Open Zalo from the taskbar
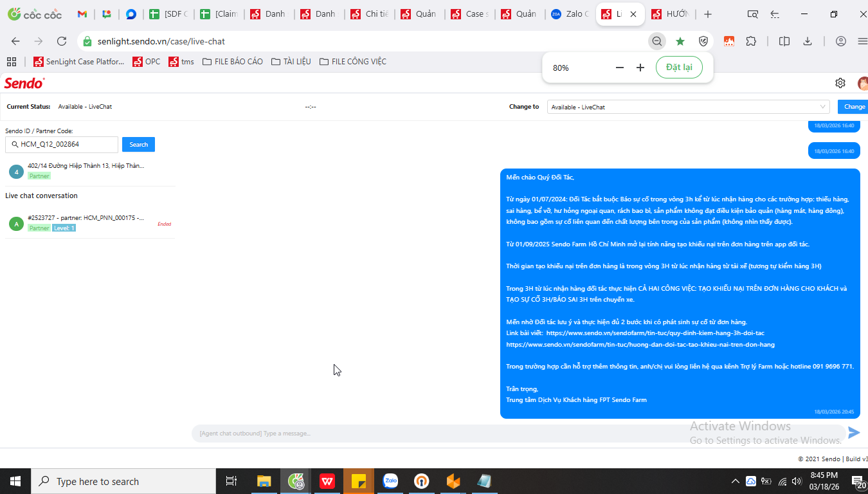The height and width of the screenshot is (494, 868). click(390, 481)
